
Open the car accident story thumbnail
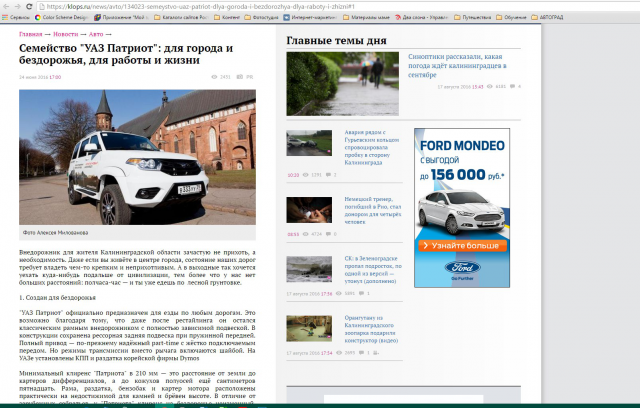click(x=309, y=143)
